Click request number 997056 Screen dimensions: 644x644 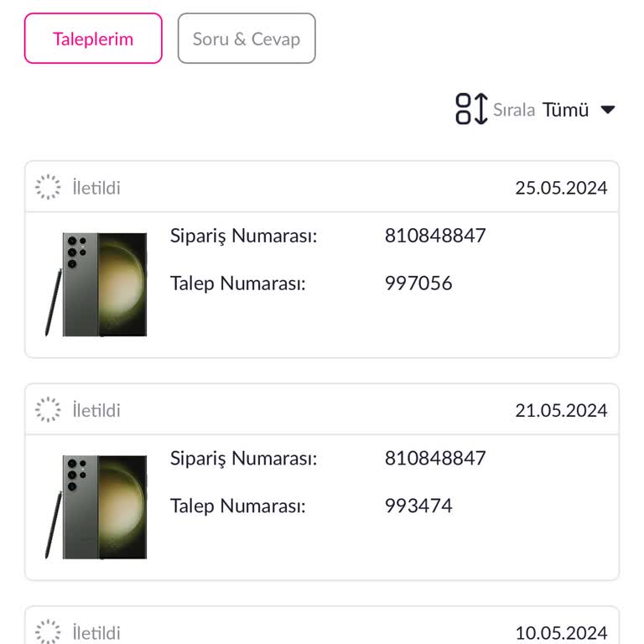(418, 283)
